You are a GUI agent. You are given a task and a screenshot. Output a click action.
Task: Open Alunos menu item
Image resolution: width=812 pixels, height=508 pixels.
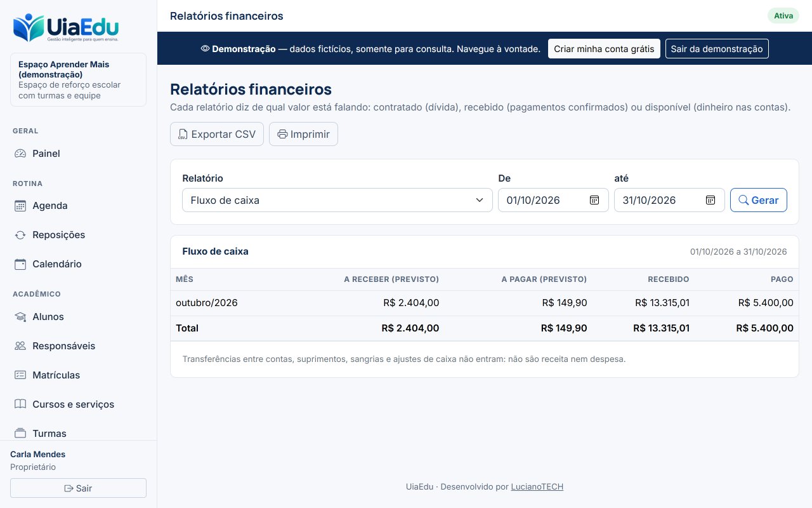tap(78, 317)
